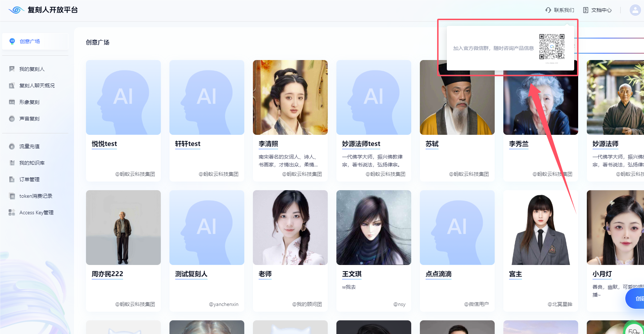Open the 老师 portrait thumbnail
This screenshot has width=644, height=334.
pos(290,228)
